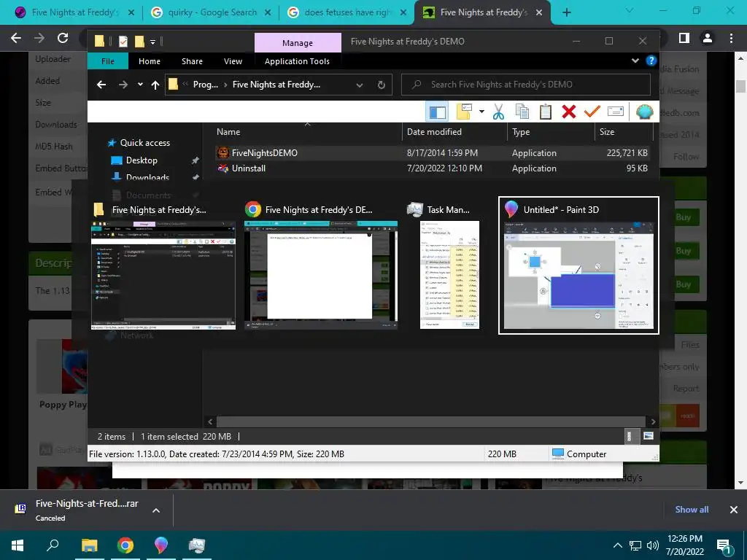Screen dimensions: 747x560
Task: Open the Home ribbon tab
Action: click(150, 61)
